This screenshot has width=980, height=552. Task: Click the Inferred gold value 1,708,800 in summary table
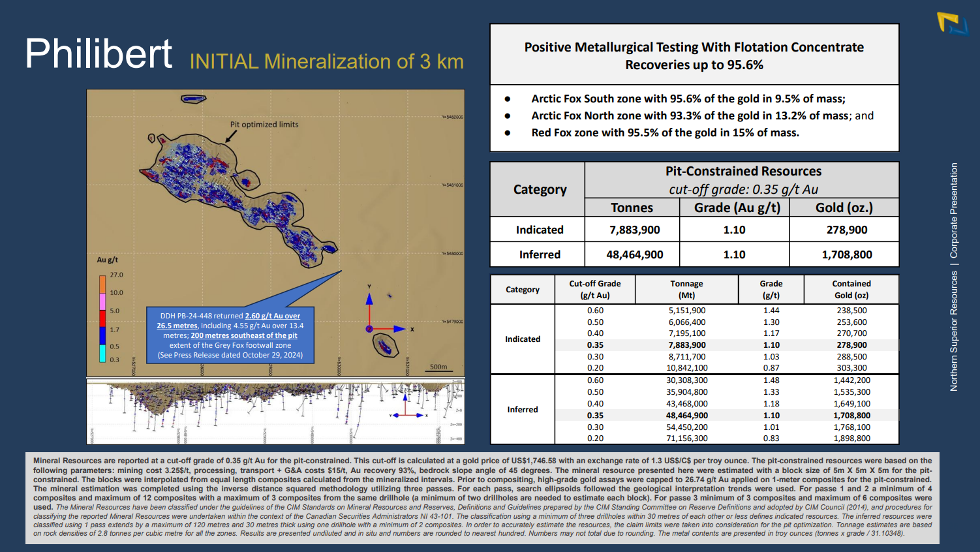(x=847, y=254)
